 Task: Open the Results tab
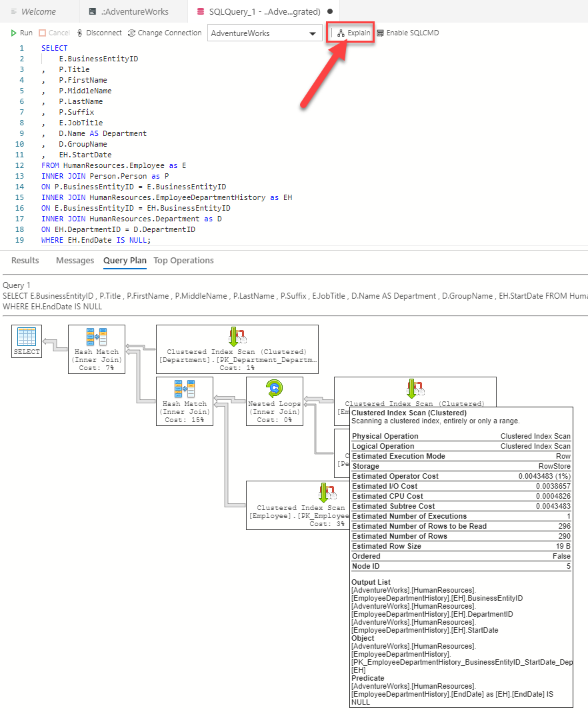25,261
